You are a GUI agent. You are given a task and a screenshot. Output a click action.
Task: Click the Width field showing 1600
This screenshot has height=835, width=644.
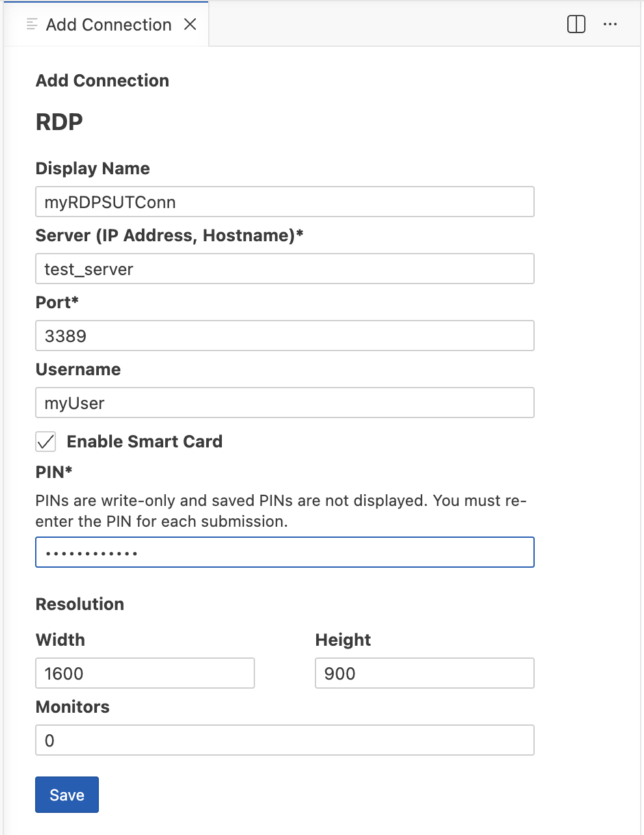click(x=144, y=673)
